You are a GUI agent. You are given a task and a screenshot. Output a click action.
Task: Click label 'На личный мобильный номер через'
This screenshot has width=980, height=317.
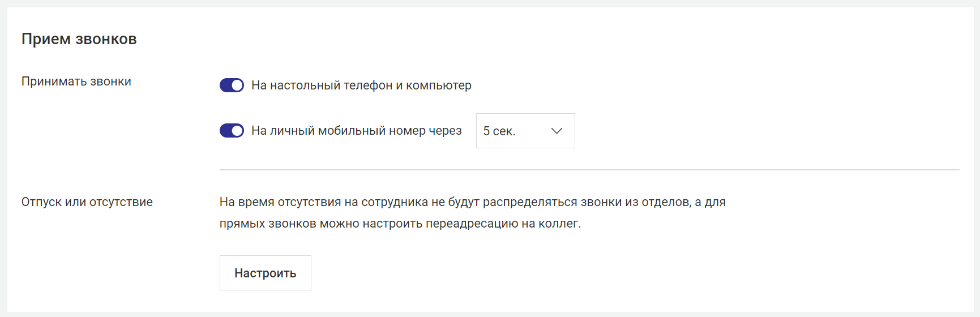click(357, 131)
